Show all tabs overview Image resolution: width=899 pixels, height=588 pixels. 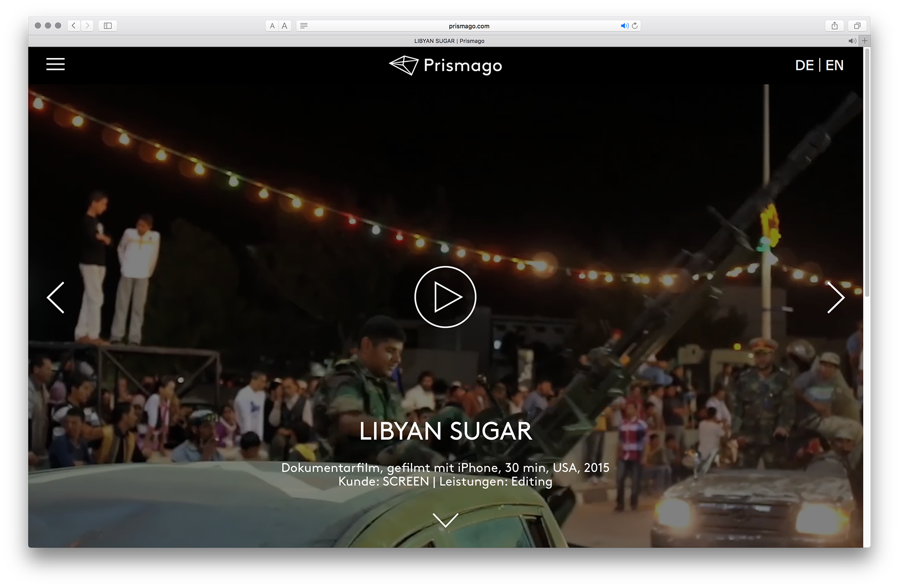point(857,26)
